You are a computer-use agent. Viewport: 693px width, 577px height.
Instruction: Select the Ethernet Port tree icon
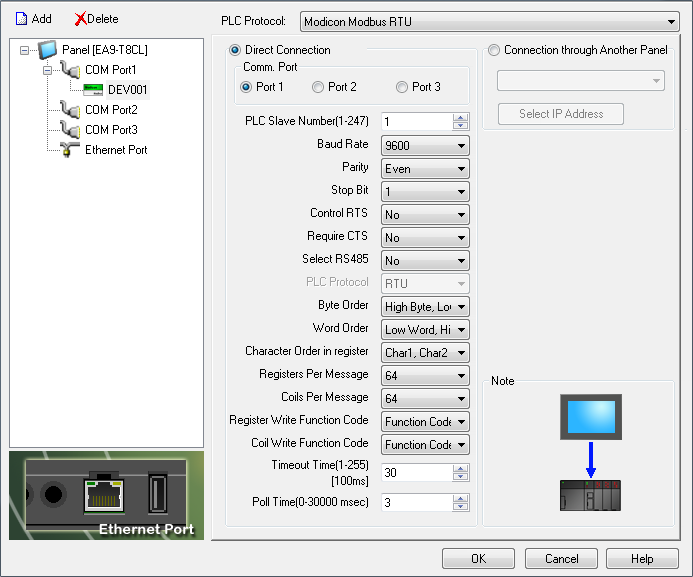[x=69, y=150]
